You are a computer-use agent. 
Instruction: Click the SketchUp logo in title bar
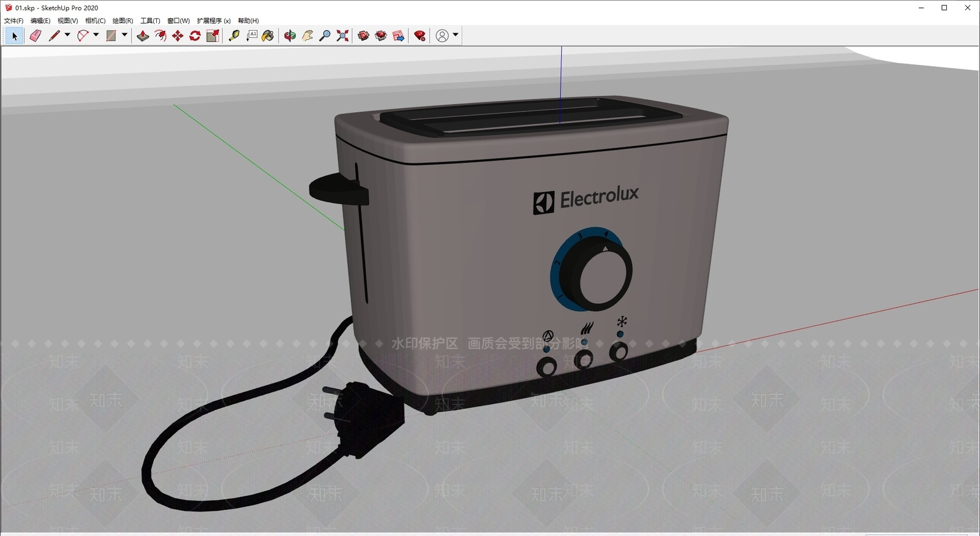coord(9,8)
